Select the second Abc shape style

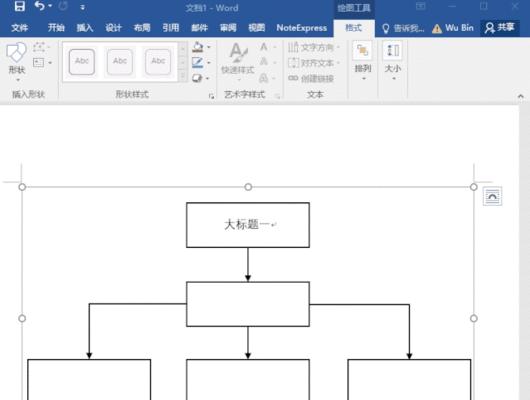click(120, 62)
